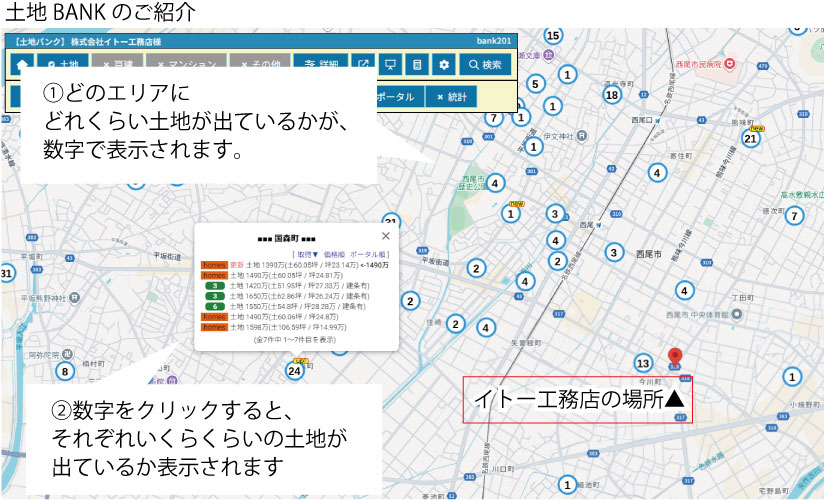Click the map marker numbered 13
Viewport: 825px width, 500px height.
click(x=643, y=363)
